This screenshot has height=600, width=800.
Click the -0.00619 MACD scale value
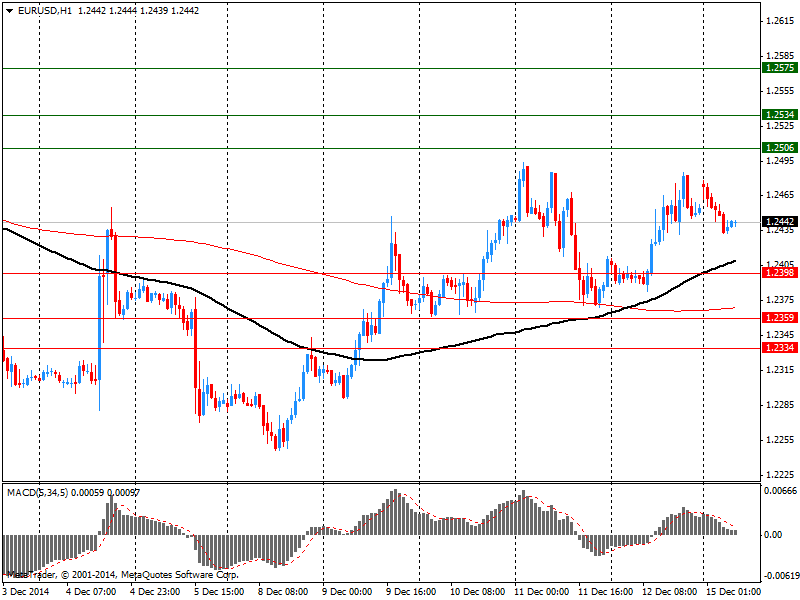click(780, 576)
